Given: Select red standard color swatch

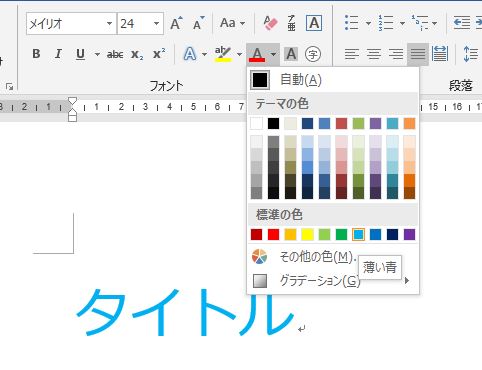Looking at the screenshot, I should pos(273,235).
